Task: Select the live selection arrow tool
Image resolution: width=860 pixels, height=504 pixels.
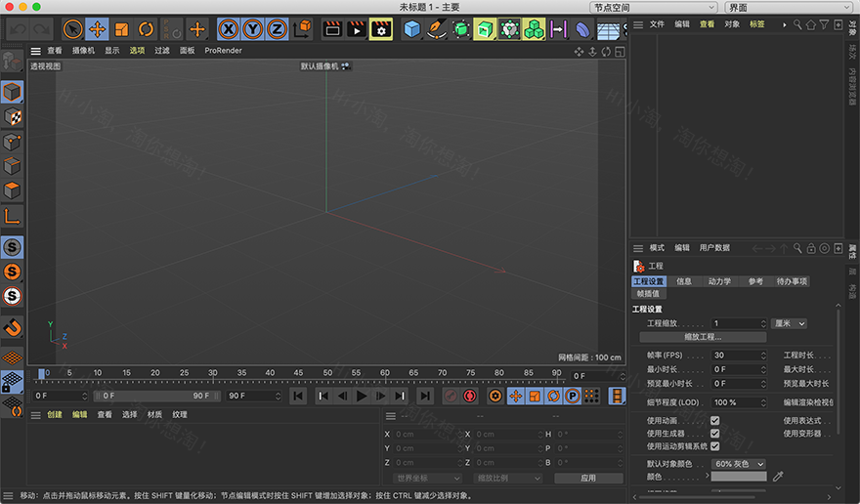Action: pos(72,29)
